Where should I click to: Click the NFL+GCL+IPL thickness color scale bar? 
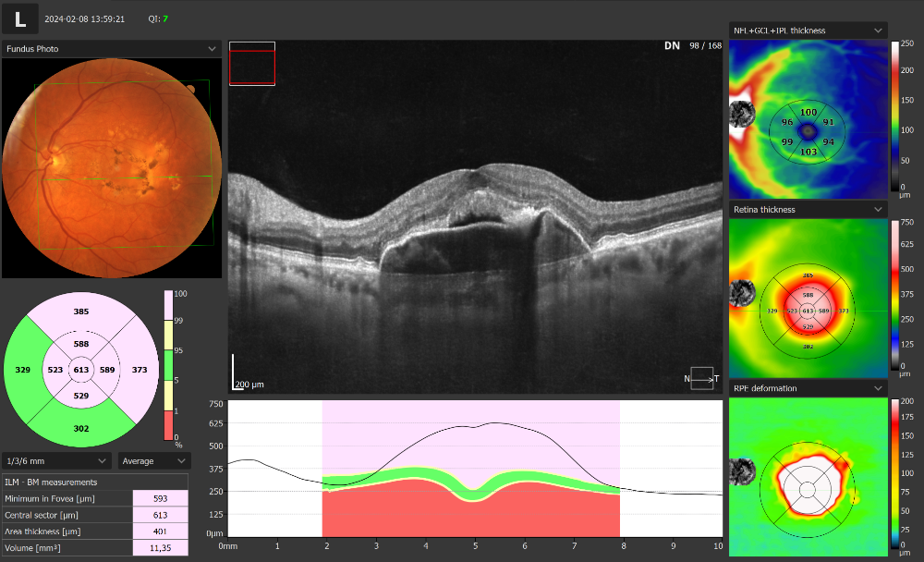[x=894, y=116]
